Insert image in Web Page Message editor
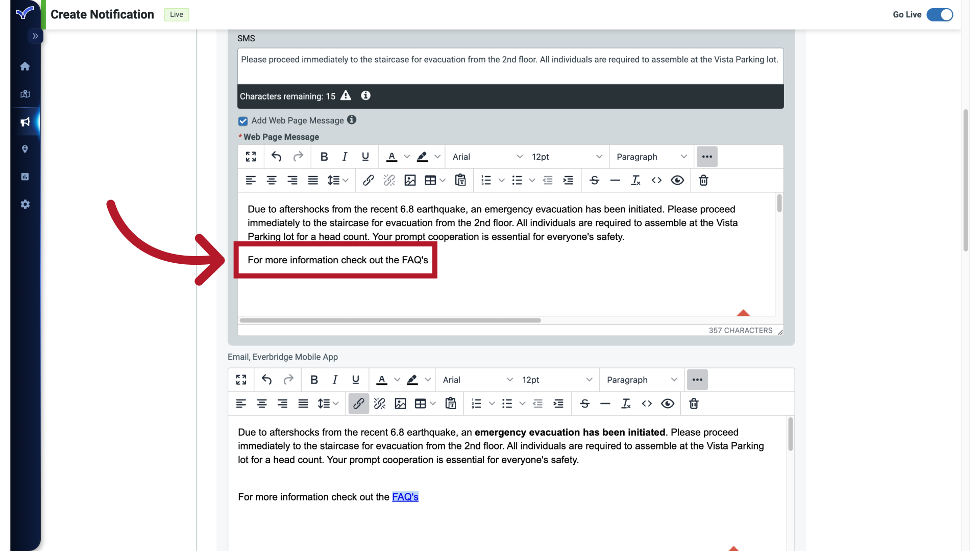The image size is (980, 551). click(x=410, y=180)
